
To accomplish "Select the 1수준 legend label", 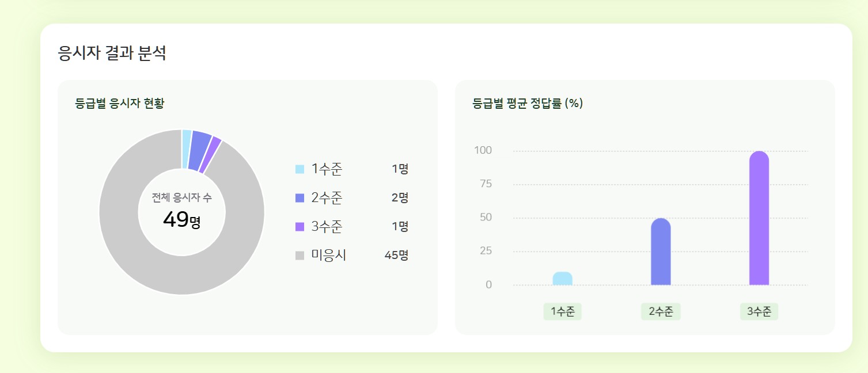I will (327, 169).
